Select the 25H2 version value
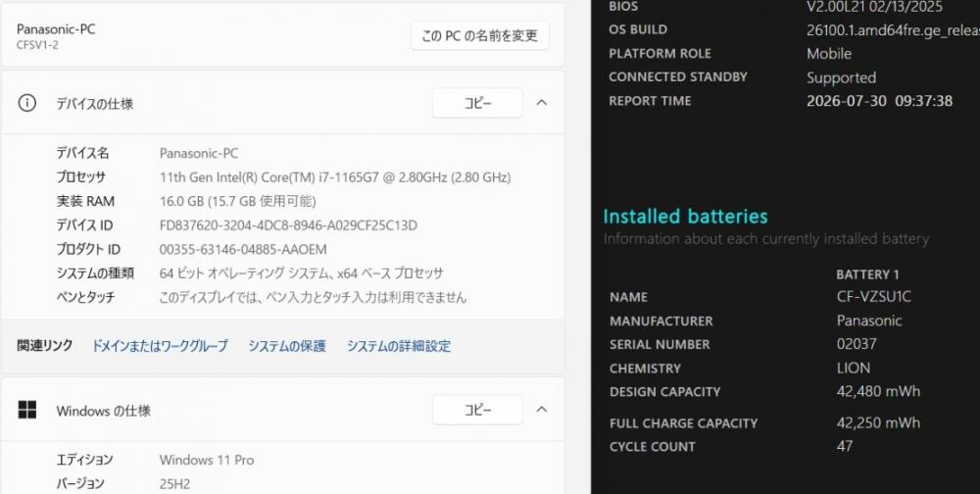This screenshot has height=494, width=980. tap(174, 484)
